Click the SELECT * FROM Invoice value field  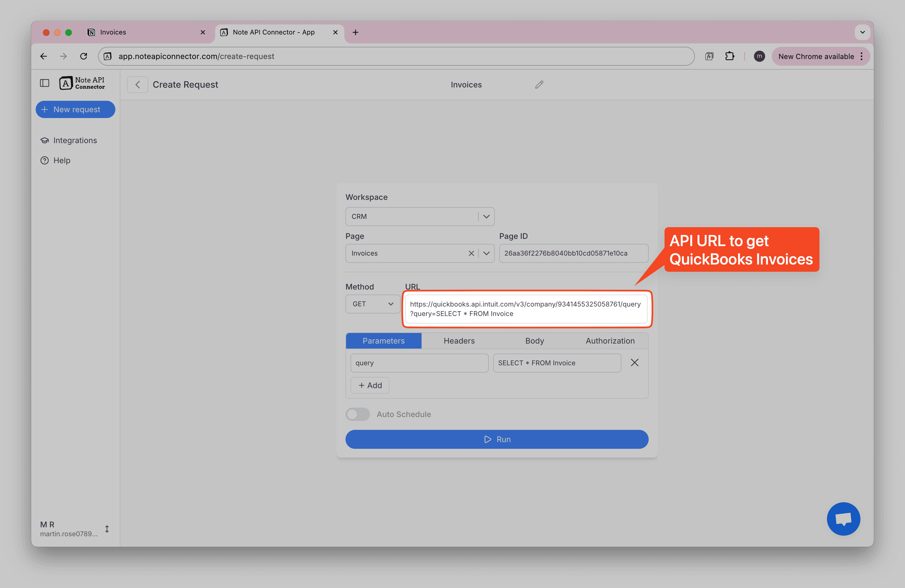(557, 363)
